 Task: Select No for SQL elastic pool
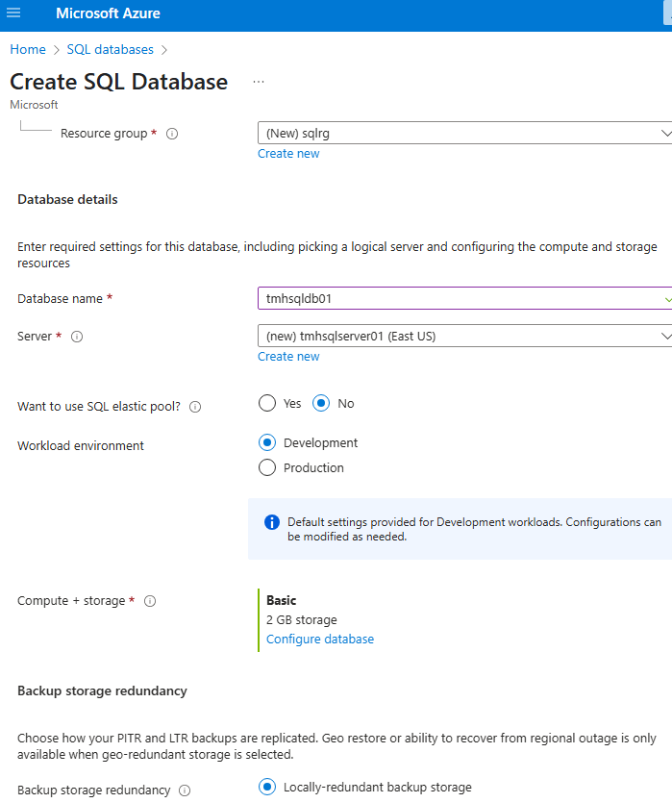[x=322, y=404]
